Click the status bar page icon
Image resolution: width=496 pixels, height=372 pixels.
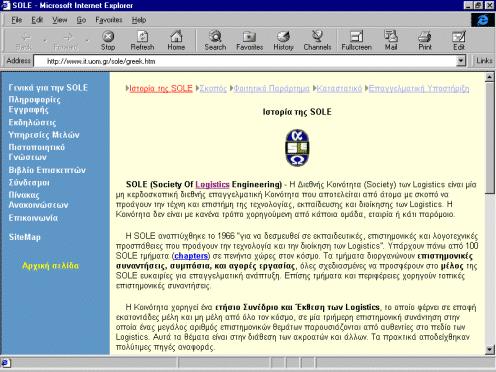click(x=6, y=363)
